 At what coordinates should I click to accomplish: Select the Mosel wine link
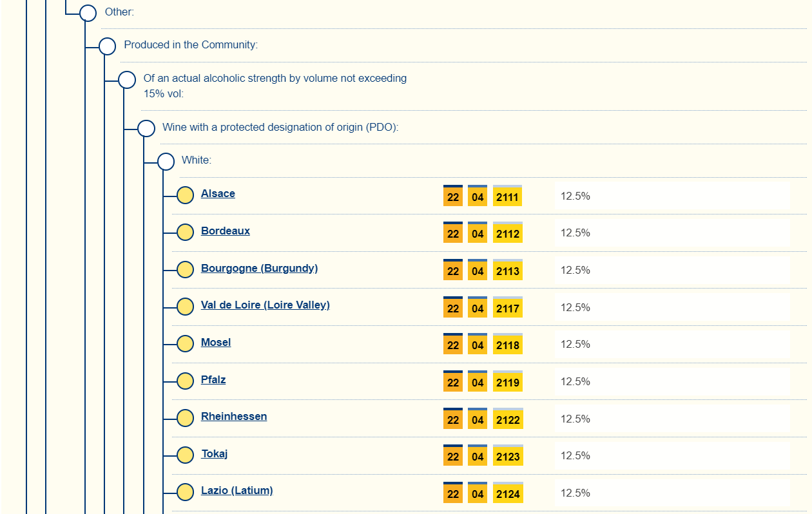(x=216, y=343)
